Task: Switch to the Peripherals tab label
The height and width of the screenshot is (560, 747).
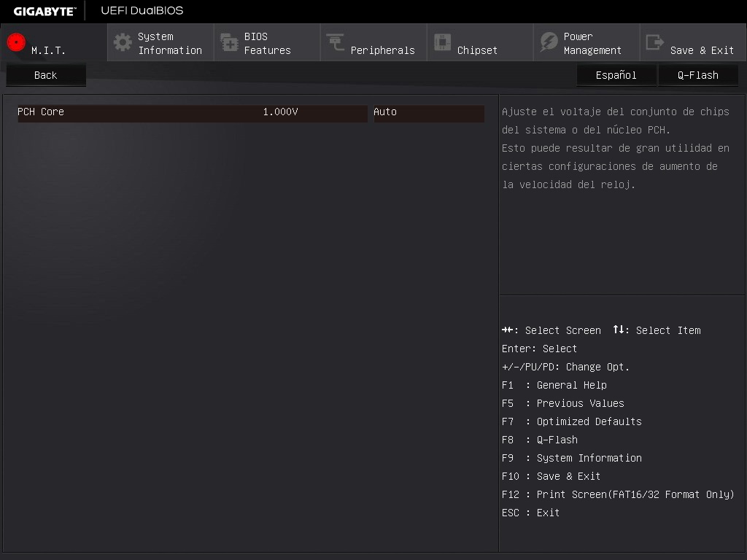Action: tap(382, 50)
